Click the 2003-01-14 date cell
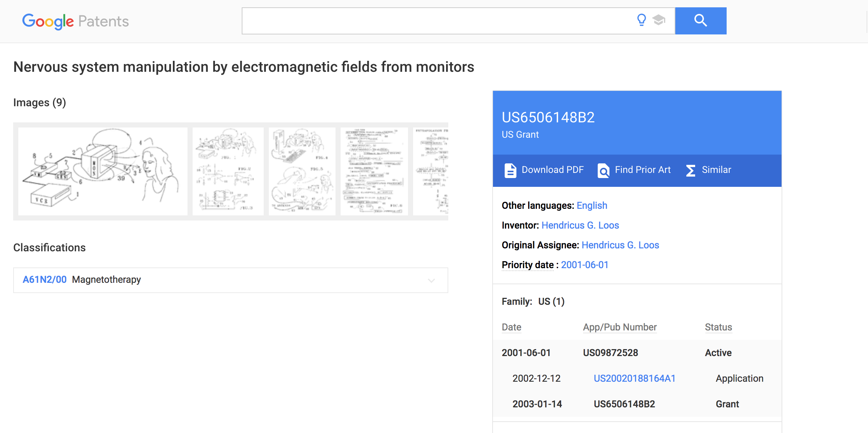This screenshot has width=868, height=433. pos(537,404)
